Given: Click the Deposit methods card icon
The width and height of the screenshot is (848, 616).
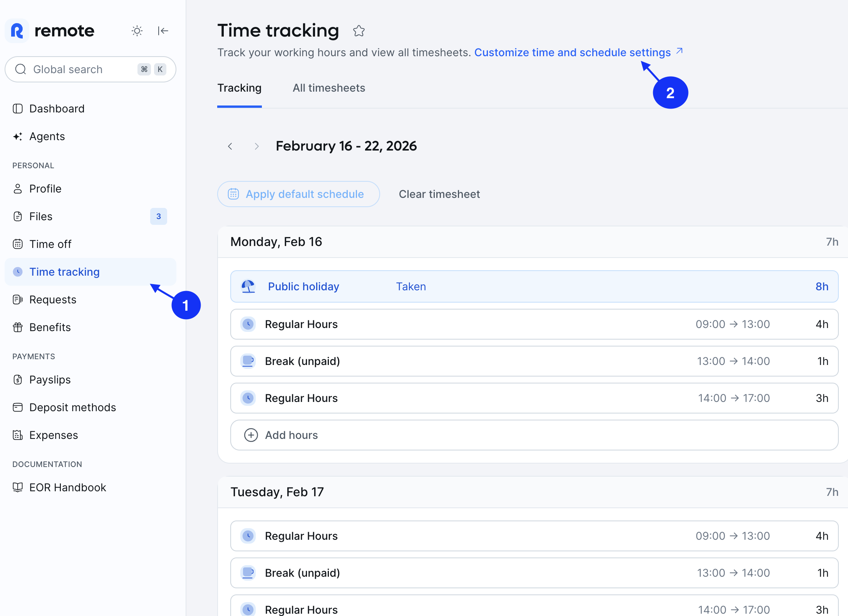Looking at the screenshot, I should 18,407.
